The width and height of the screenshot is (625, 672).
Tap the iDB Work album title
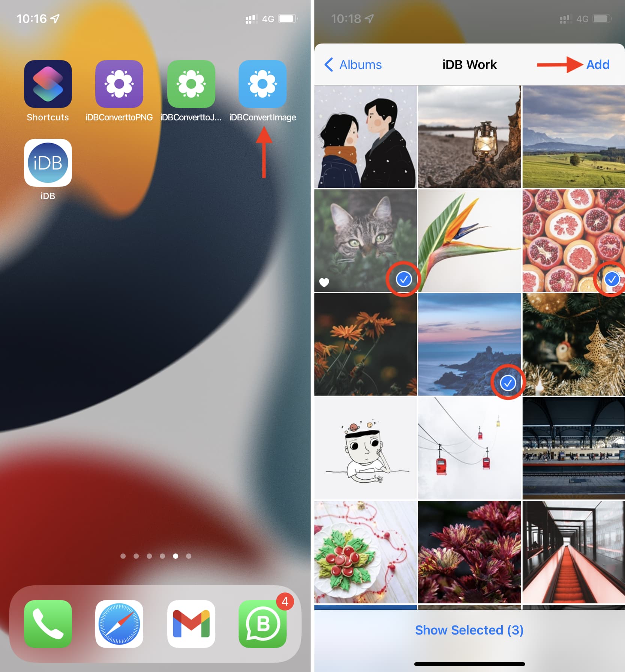click(x=469, y=64)
